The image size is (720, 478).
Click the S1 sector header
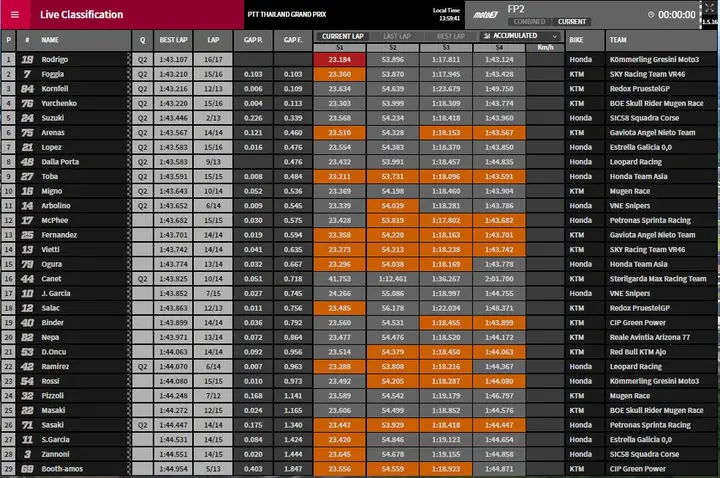pyautogui.click(x=340, y=47)
